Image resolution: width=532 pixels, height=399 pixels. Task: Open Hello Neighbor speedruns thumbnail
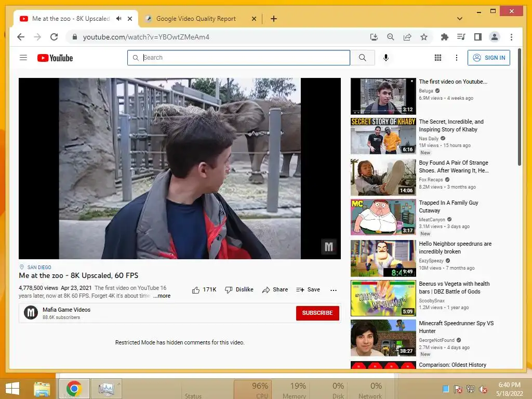383,259
